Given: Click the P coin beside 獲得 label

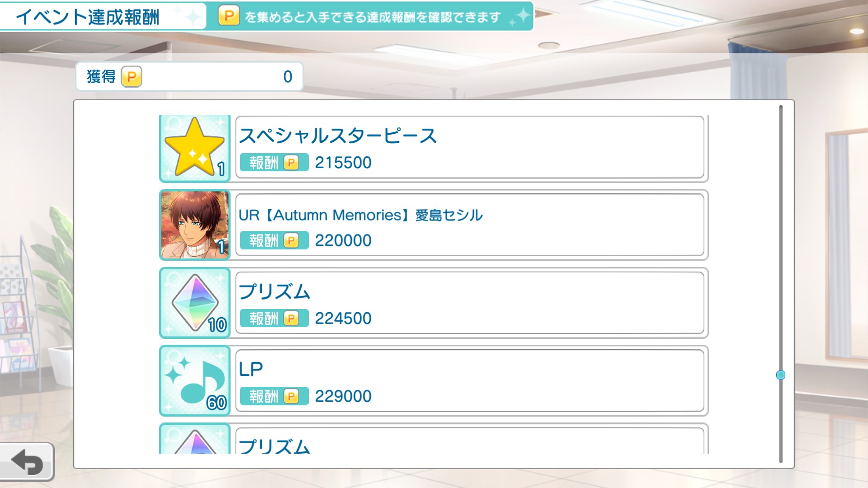Looking at the screenshot, I should 132,77.
